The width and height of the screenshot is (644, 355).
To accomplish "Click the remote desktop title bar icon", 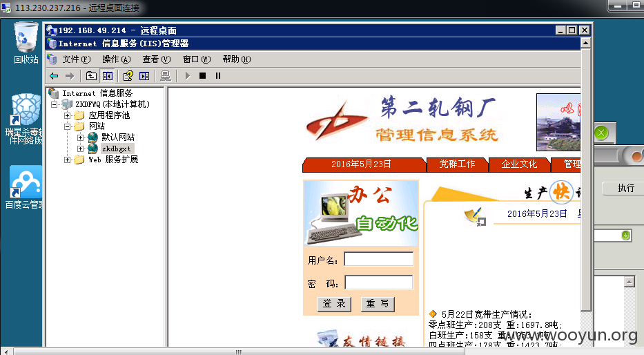I will (x=52, y=30).
